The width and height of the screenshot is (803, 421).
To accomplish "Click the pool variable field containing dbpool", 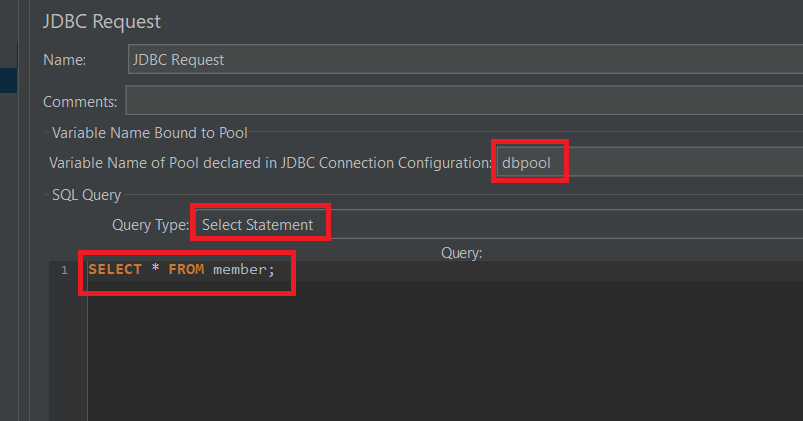I will click(649, 162).
